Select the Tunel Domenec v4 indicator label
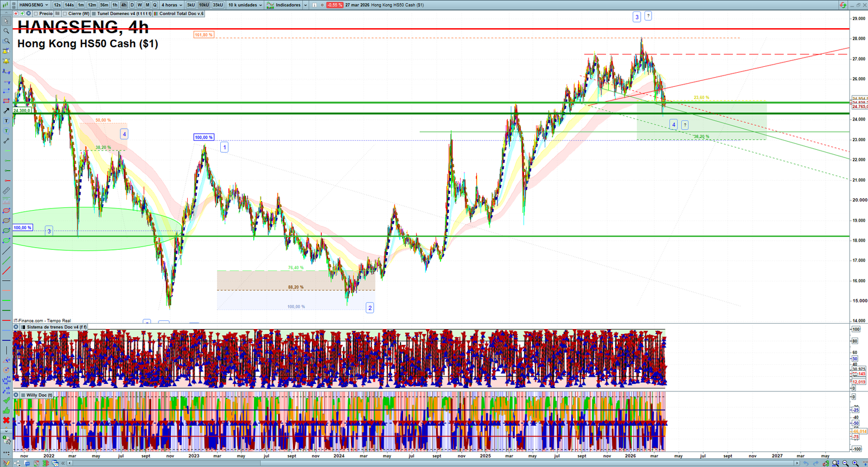 click(124, 14)
